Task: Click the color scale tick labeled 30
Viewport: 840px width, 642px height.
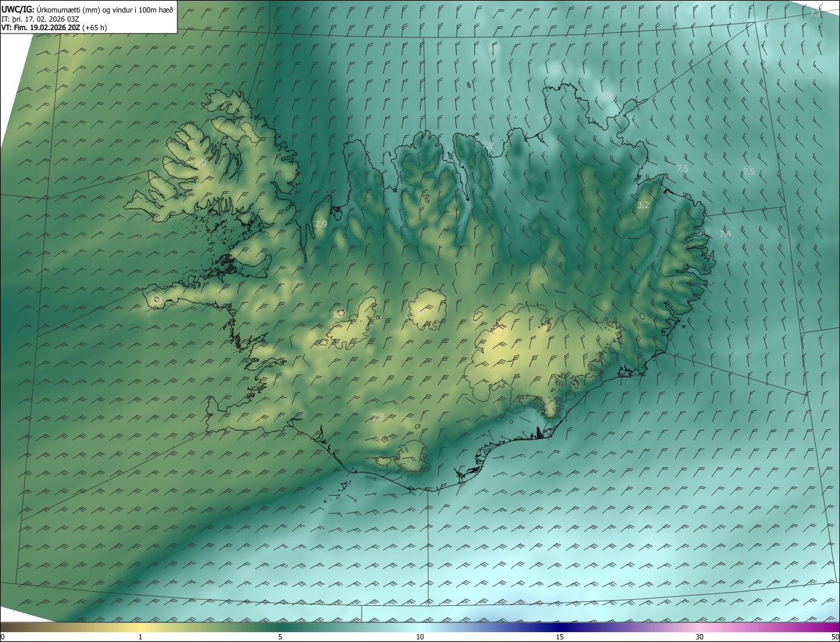Action: [700, 637]
